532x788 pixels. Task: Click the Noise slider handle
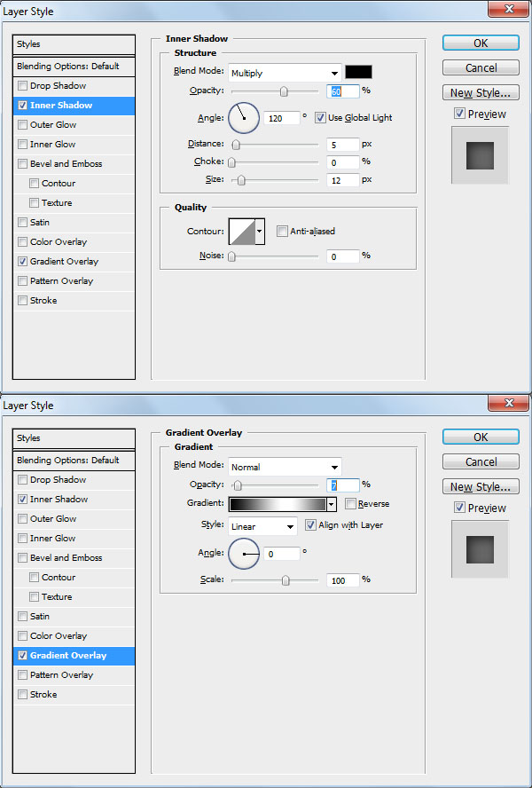pyautogui.click(x=231, y=256)
